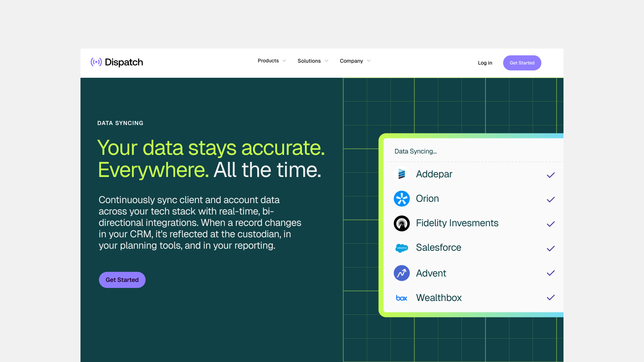
Task: Click the Fidelity Invesments label
Action: click(x=457, y=223)
